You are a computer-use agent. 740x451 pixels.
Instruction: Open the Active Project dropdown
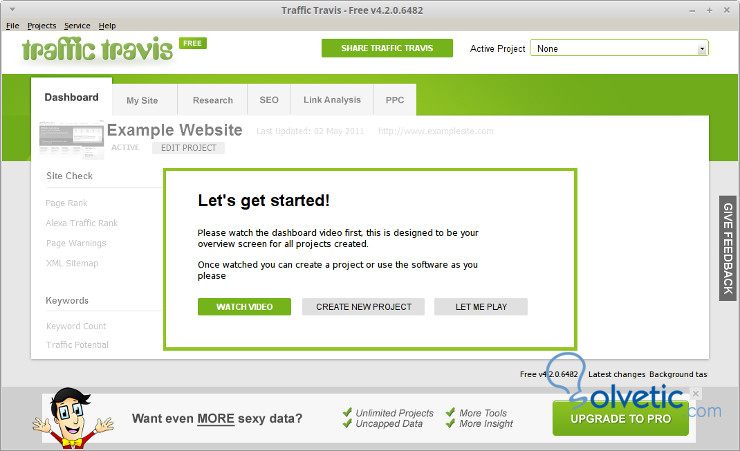point(619,49)
